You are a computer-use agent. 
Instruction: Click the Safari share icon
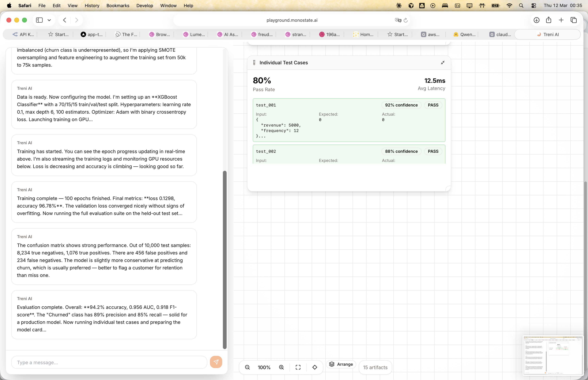point(549,20)
